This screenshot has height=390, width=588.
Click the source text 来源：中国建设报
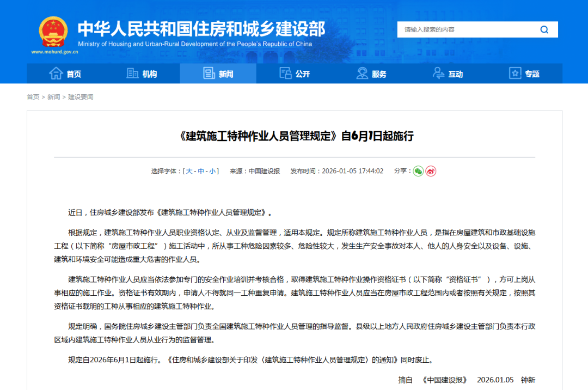(x=255, y=172)
